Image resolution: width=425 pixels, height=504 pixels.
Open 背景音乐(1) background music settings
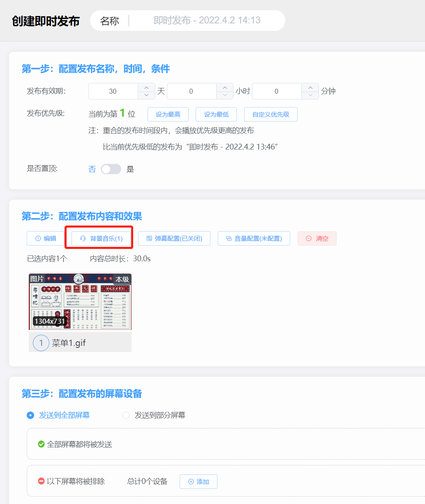tap(101, 239)
